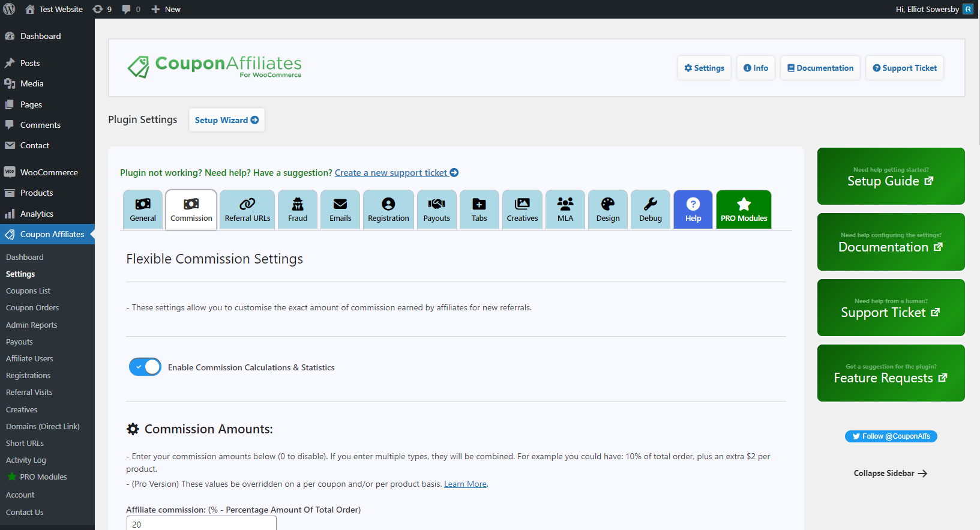Open Posts in the admin menu

(47, 63)
